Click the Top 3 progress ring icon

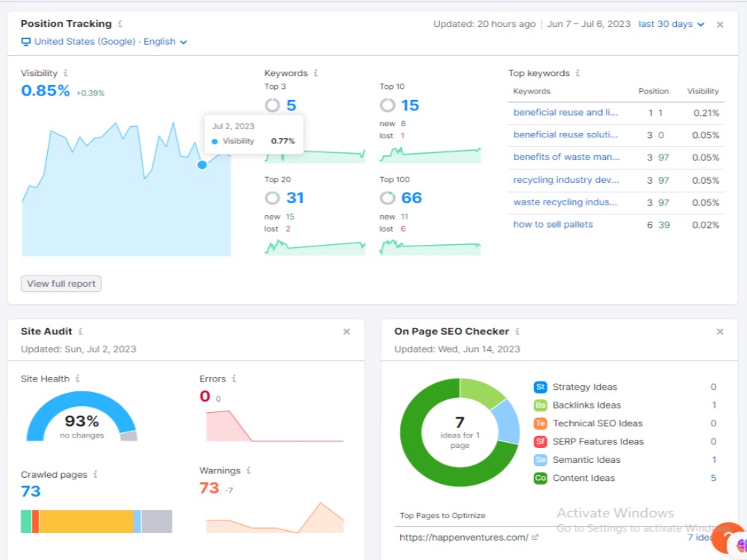[x=273, y=105]
